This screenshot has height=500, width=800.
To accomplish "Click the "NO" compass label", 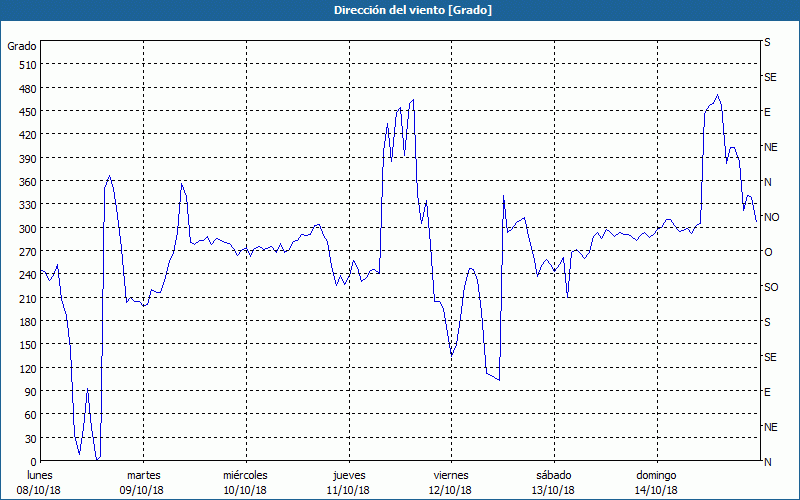I will point(771,217).
